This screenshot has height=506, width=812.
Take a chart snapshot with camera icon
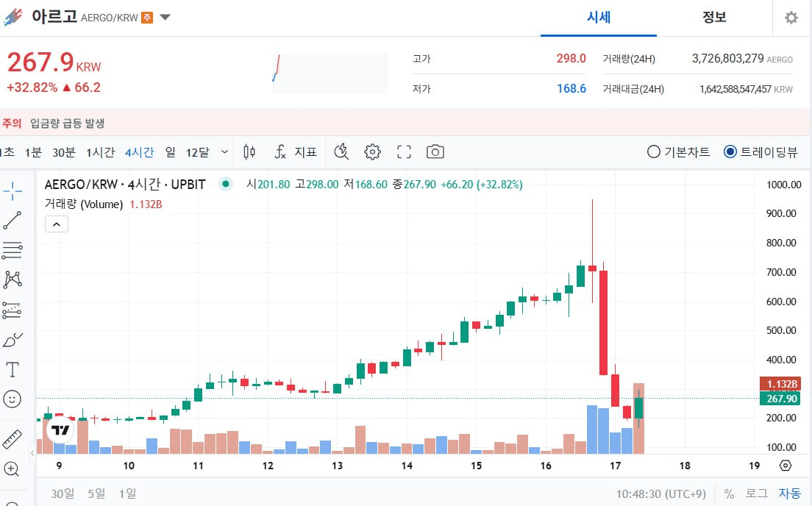pos(435,152)
